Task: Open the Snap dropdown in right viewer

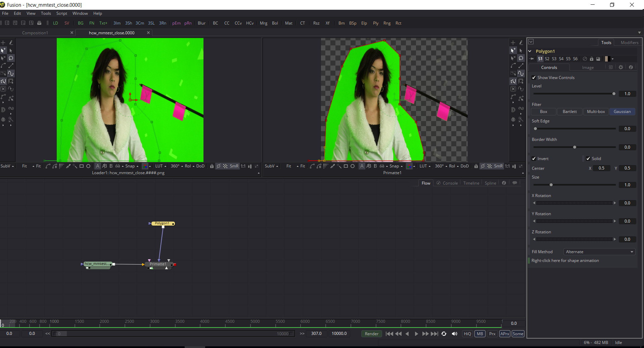Action: tap(396, 166)
